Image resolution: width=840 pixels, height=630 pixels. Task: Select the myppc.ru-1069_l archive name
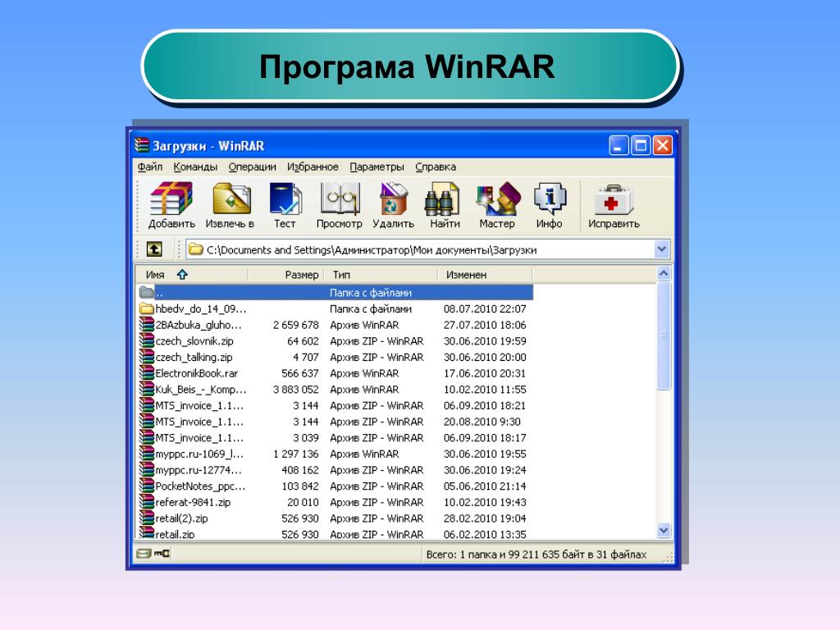coord(199,454)
